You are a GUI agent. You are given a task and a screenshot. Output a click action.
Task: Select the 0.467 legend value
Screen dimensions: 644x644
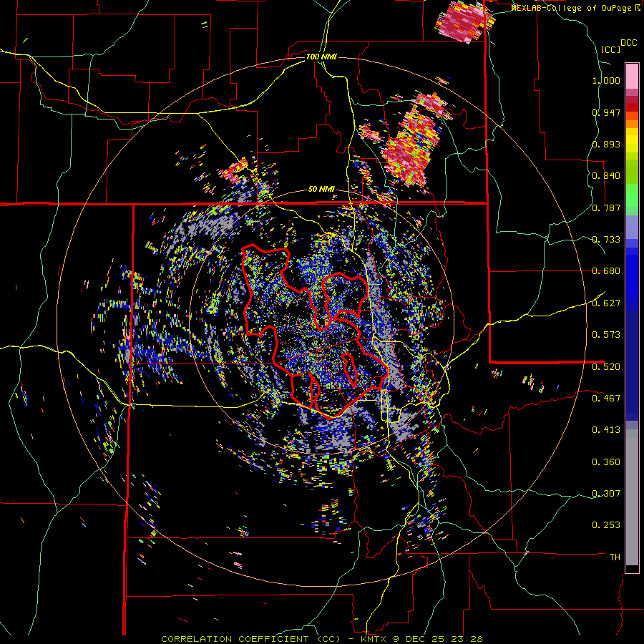click(x=606, y=398)
